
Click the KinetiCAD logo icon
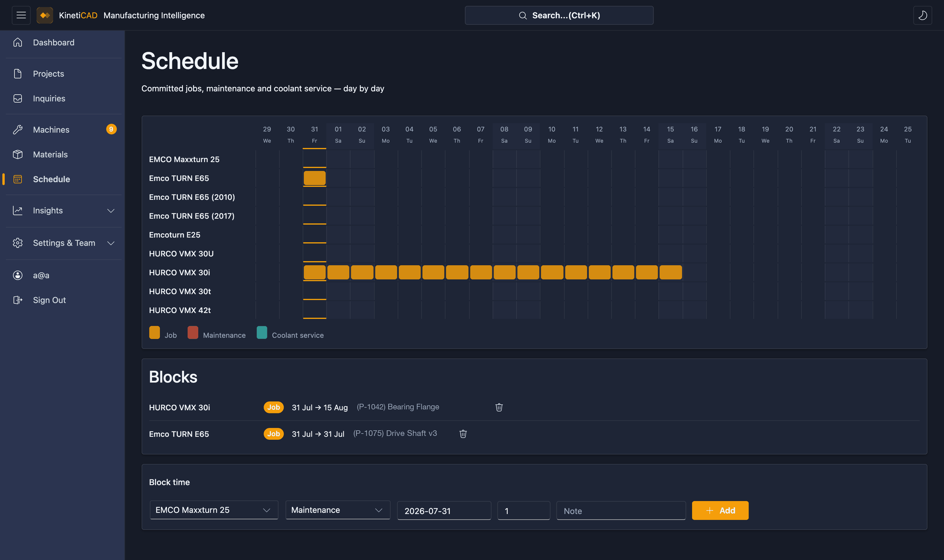(x=45, y=15)
